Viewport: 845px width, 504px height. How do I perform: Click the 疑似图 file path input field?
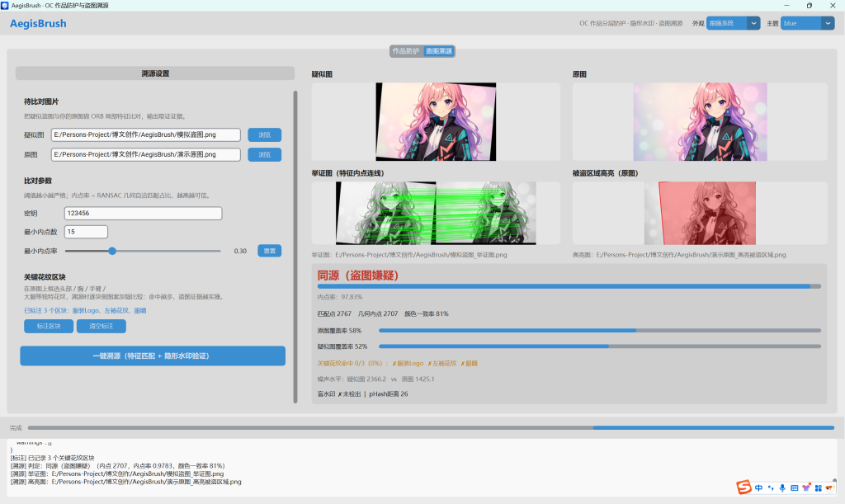(146, 134)
